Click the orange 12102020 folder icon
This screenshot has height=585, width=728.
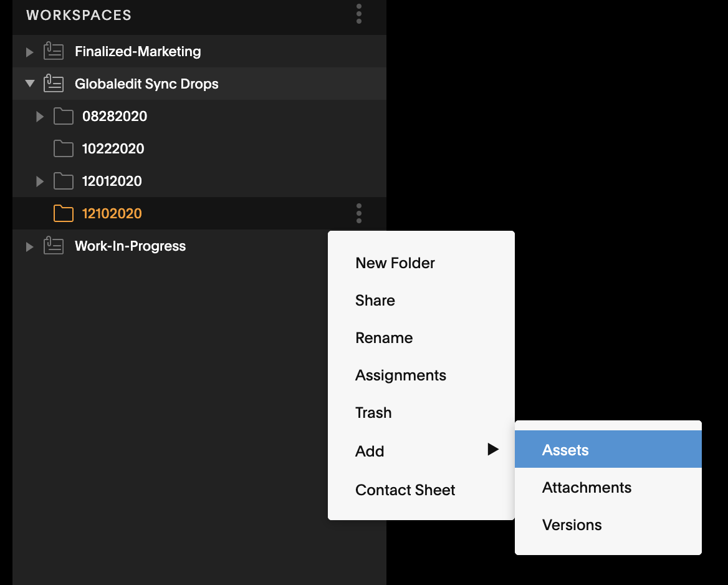pos(64,213)
